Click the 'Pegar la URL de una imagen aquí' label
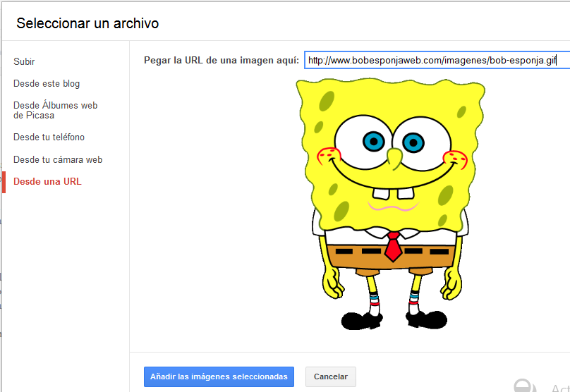The height and width of the screenshot is (392, 570). (x=222, y=61)
